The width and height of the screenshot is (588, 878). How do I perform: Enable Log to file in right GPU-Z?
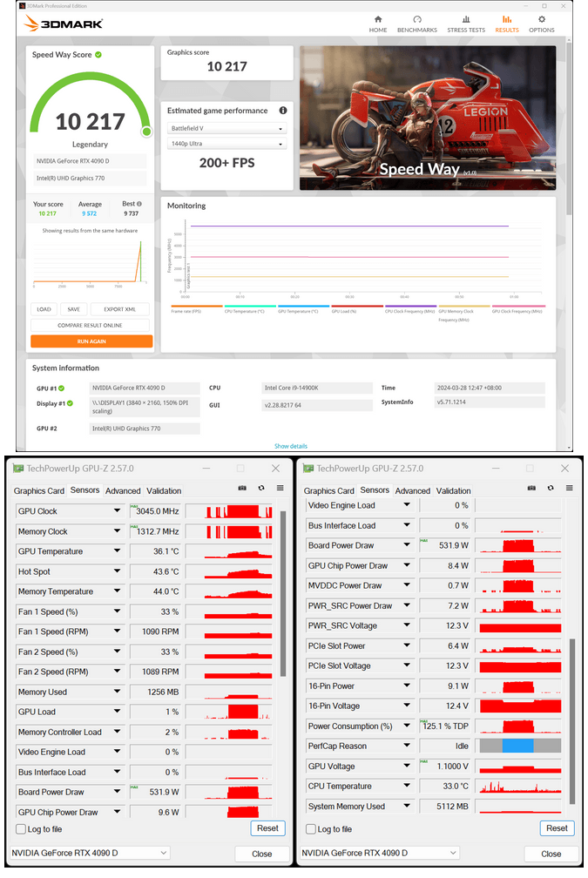pos(311,828)
